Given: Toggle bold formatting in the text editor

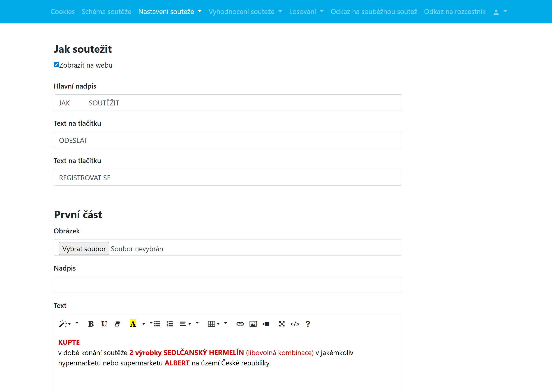Looking at the screenshot, I should click(x=91, y=324).
